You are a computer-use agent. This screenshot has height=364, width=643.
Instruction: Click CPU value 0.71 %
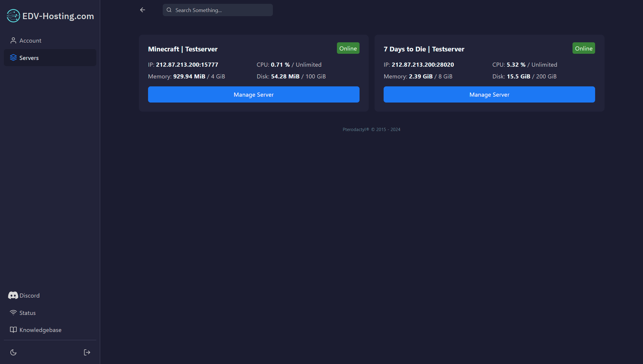[x=280, y=65]
